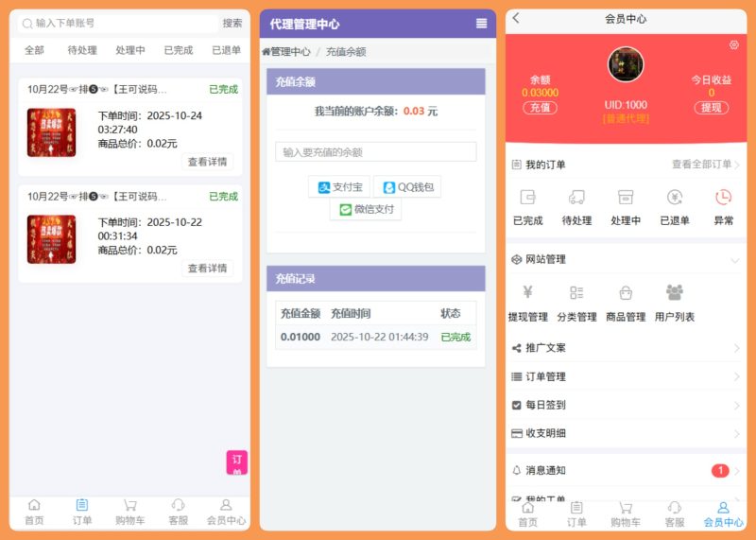
Task: Select the 全部 orders tab
Action: pyautogui.click(x=34, y=50)
